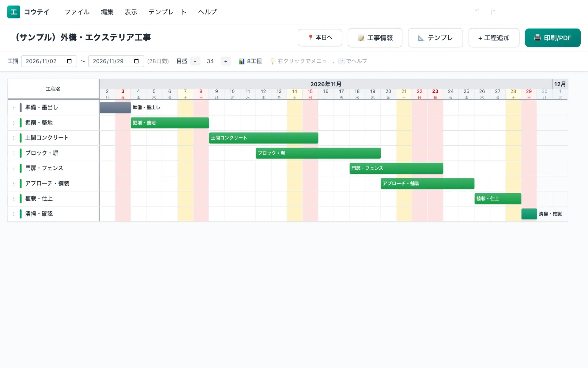Viewport: 588px width, 368px height.
Task: Open the 編集 menu
Action: 107,12
